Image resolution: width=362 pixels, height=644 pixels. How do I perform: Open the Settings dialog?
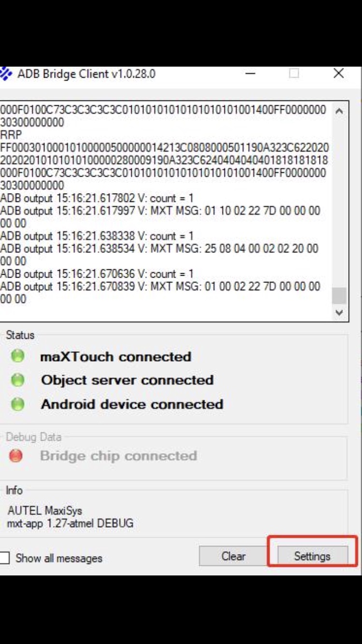click(313, 556)
